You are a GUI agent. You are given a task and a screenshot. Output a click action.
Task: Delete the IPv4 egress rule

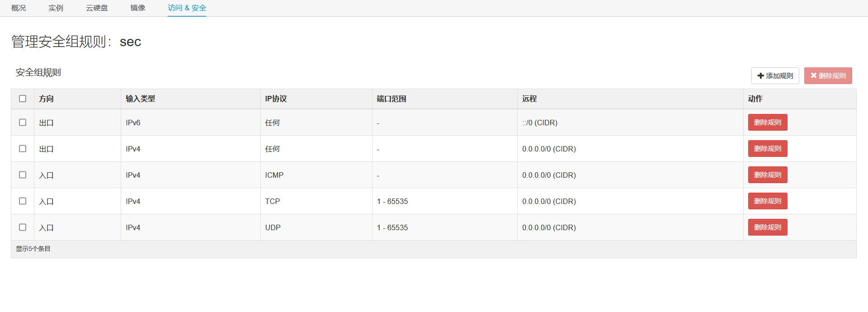(767, 149)
